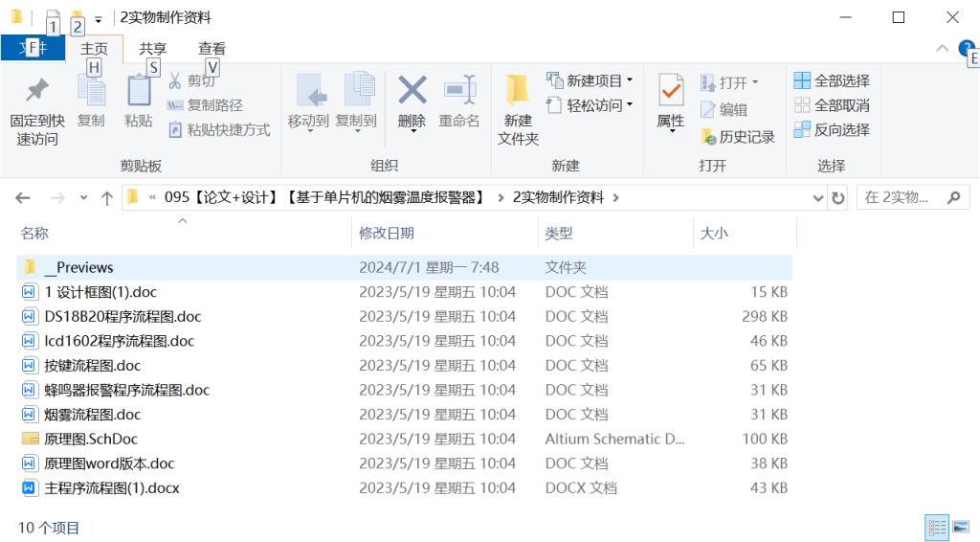Click Paste shortcut command

pos(219,129)
